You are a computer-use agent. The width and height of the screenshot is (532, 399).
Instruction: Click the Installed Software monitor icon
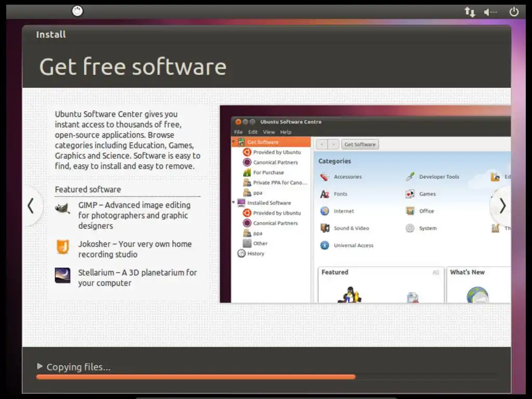(x=241, y=203)
